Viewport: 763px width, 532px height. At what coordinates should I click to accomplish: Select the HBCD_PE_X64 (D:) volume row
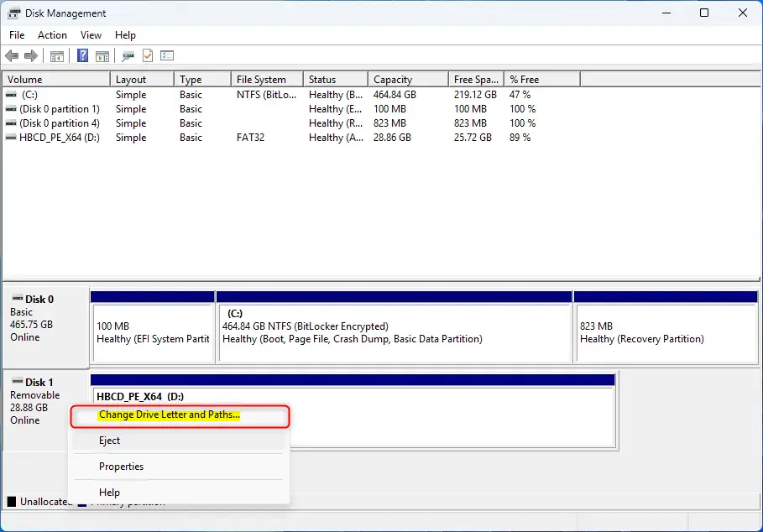pyautogui.click(x=292, y=138)
